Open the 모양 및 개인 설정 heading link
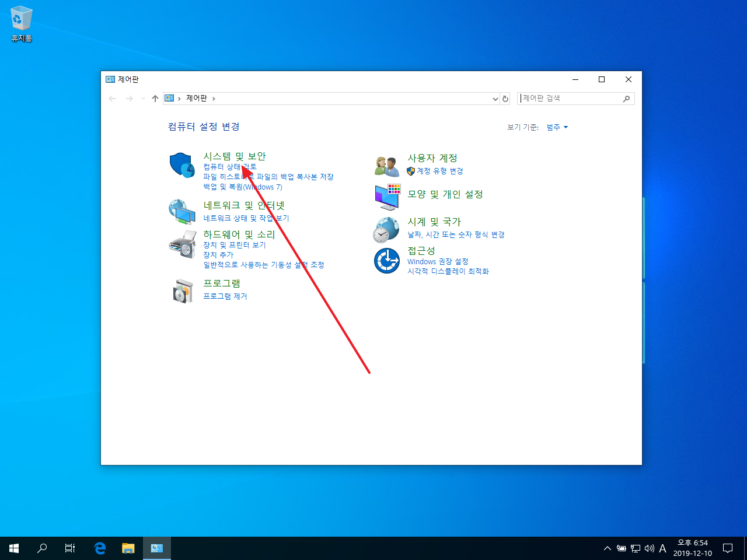The height and width of the screenshot is (560, 747). pyautogui.click(x=445, y=194)
